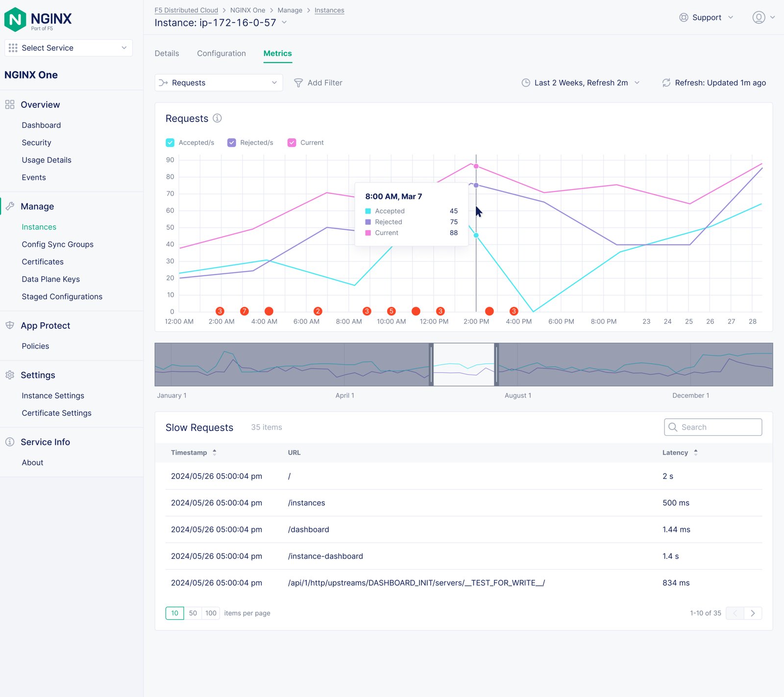Click the left handle of timeline range selector
The width and height of the screenshot is (784, 697).
pyautogui.click(x=431, y=364)
